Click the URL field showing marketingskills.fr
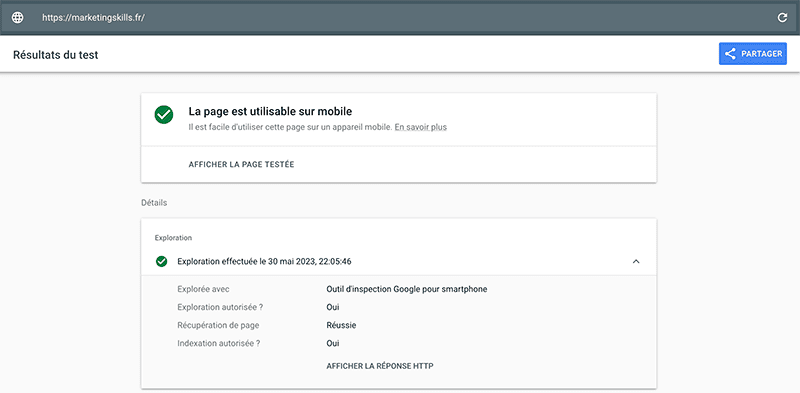800x393 pixels. pyautogui.click(x=93, y=17)
